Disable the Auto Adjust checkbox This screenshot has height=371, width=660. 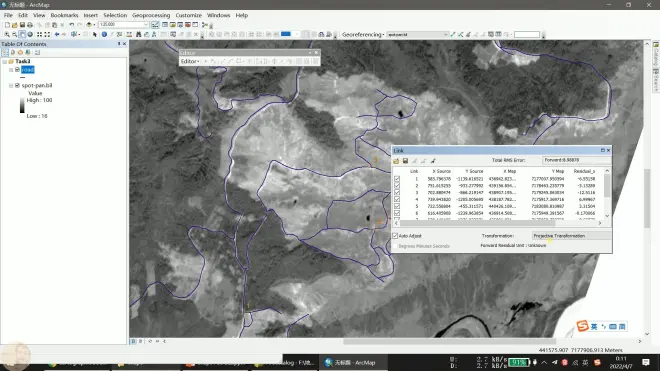point(395,236)
